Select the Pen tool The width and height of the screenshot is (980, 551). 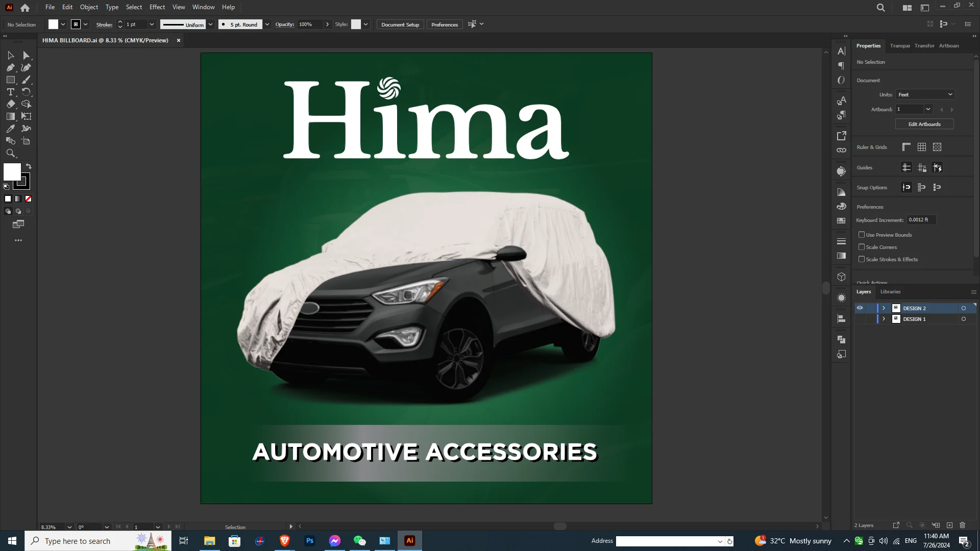pos(10,67)
